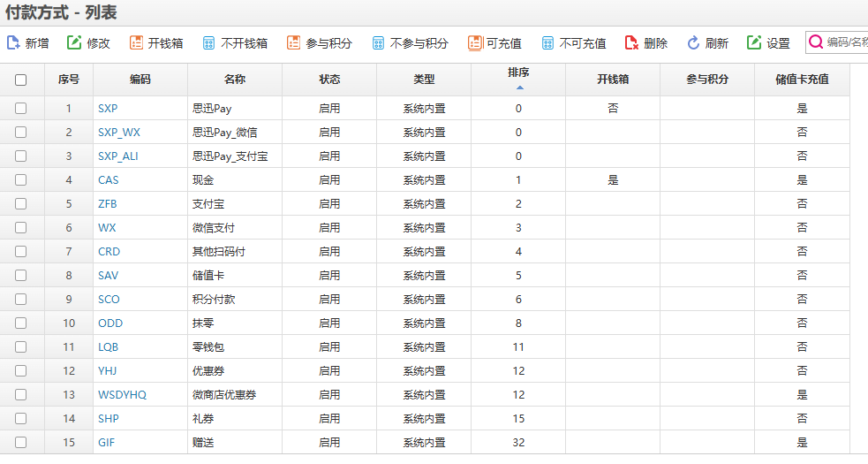Open the LQB code link
This screenshot has width=868, height=464.
108,346
